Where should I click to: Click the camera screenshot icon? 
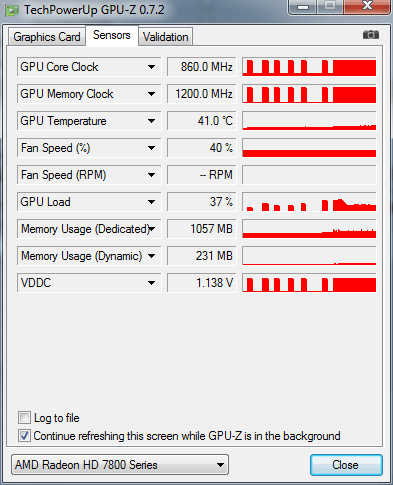pyautogui.click(x=371, y=35)
